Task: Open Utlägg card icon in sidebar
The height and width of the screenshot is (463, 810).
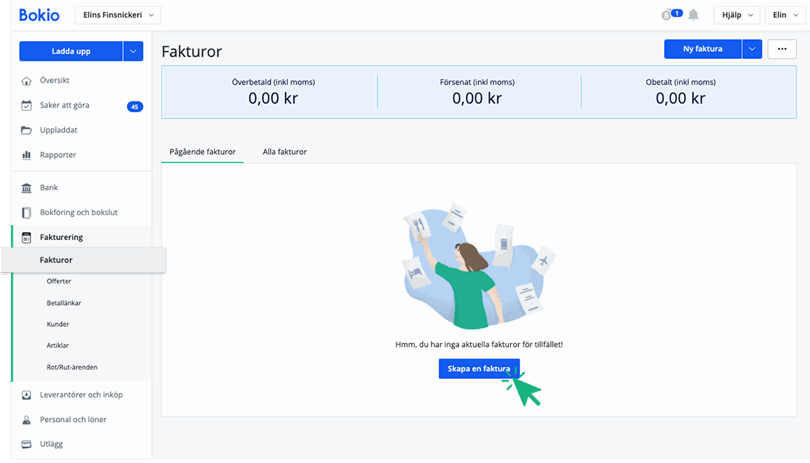Action: coord(27,444)
